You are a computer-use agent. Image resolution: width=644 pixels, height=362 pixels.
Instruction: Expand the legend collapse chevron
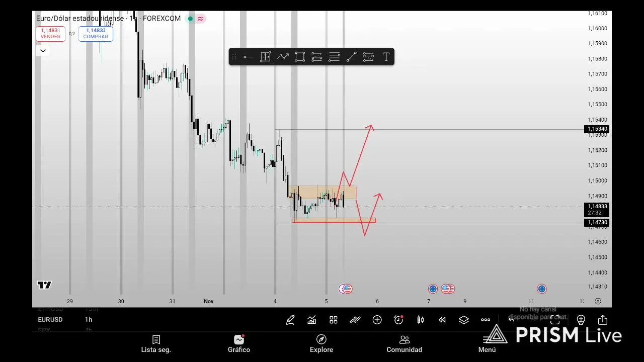click(x=43, y=50)
